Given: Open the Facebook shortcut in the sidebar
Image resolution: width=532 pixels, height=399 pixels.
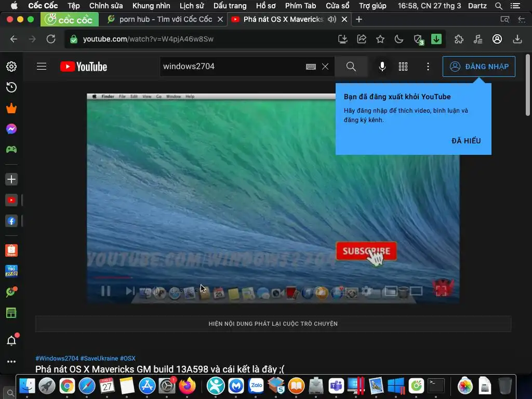Looking at the screenshot, I should 11,221.
